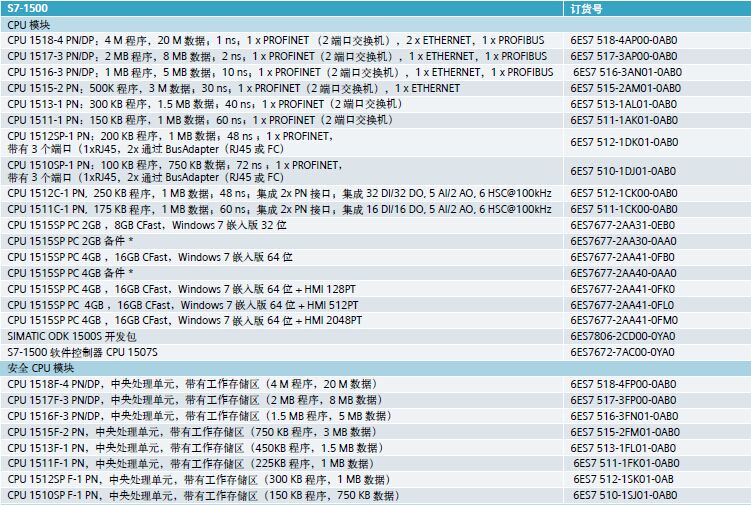Viewport: 751px width, 505px height.
Task: Click order number 6ES7 510-1DJ01-0AB0
Action: 623,171
